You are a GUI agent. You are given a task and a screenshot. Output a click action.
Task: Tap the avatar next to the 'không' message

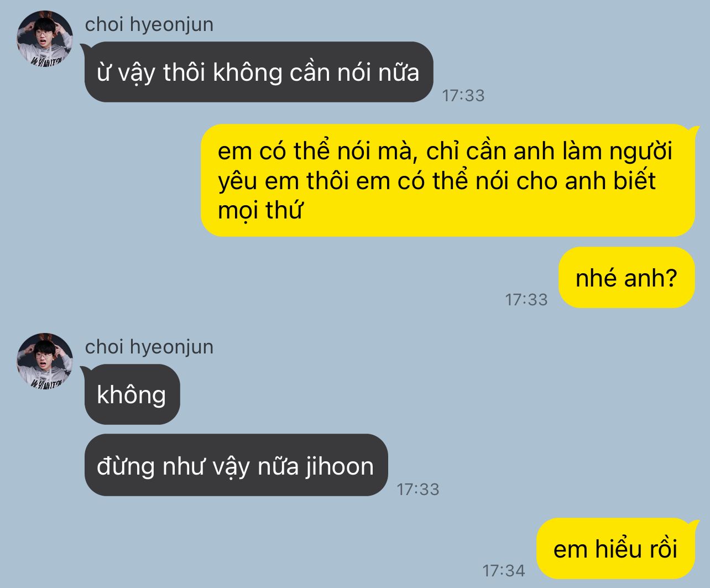coord(45,360)
